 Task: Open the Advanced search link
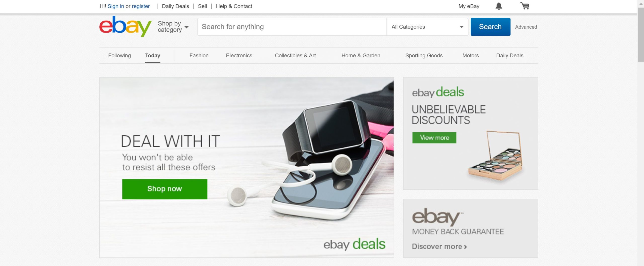pyautogui.click(x=526, y=27)
